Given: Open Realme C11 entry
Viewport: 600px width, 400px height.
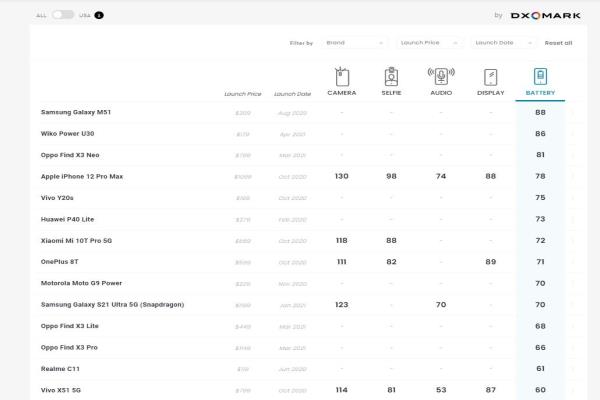Looking at the screenshot, I should point(60,369).
